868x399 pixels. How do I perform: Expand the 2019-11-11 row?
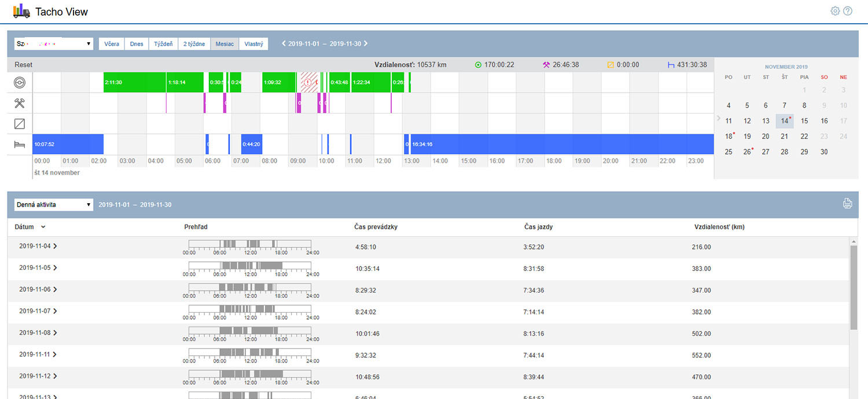pyautogui.click(x=55, y=354)
